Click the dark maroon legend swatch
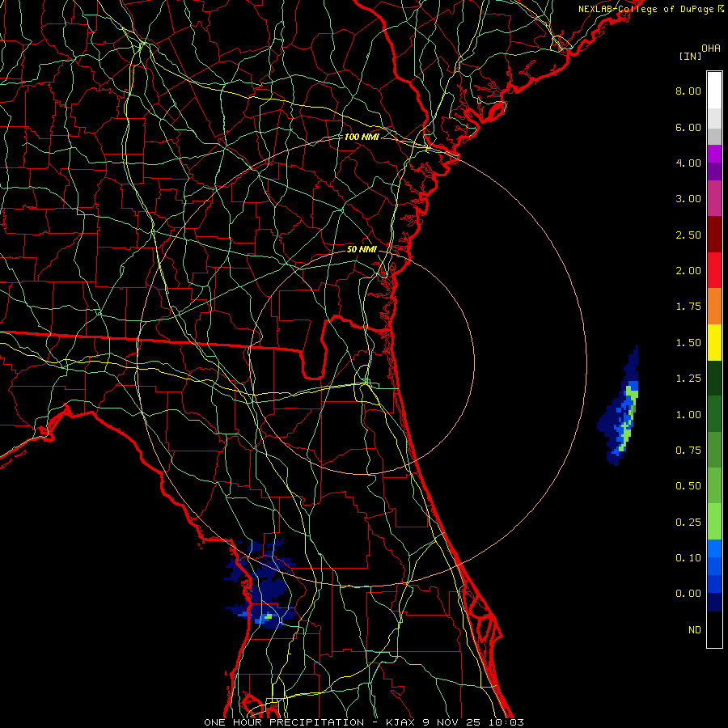Screen dimensions: 728x728 (x=714, y=235)
